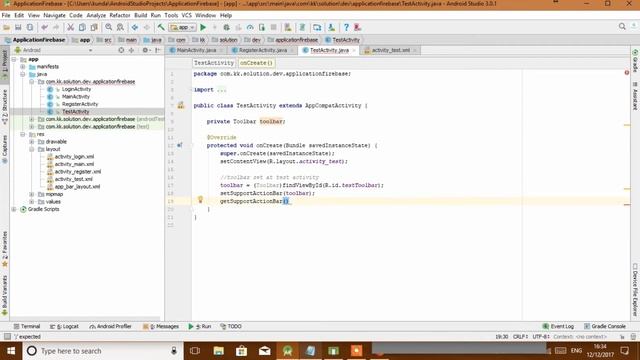The width and height of the screenshot is (640, 360).
Task: Switch to RegisterActivity.java editor tab
Action: [262, 50]
